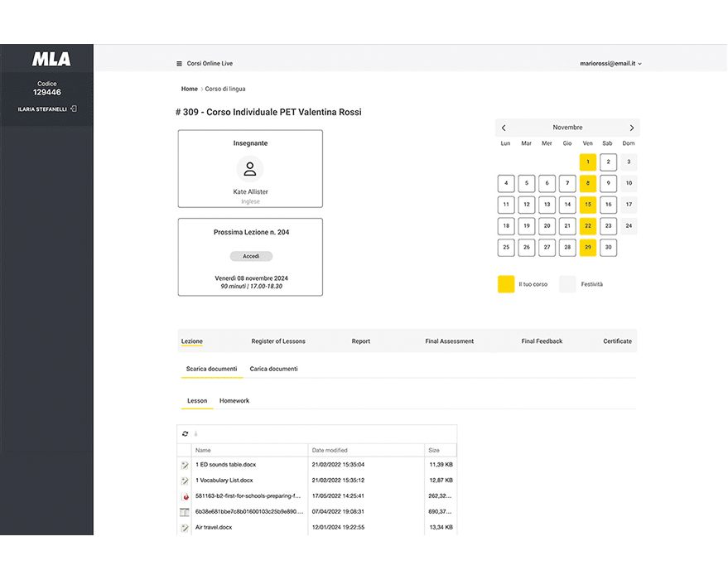Select the yellow day 22 in calendar
The image size is (728, 580).
click(588, 226)
